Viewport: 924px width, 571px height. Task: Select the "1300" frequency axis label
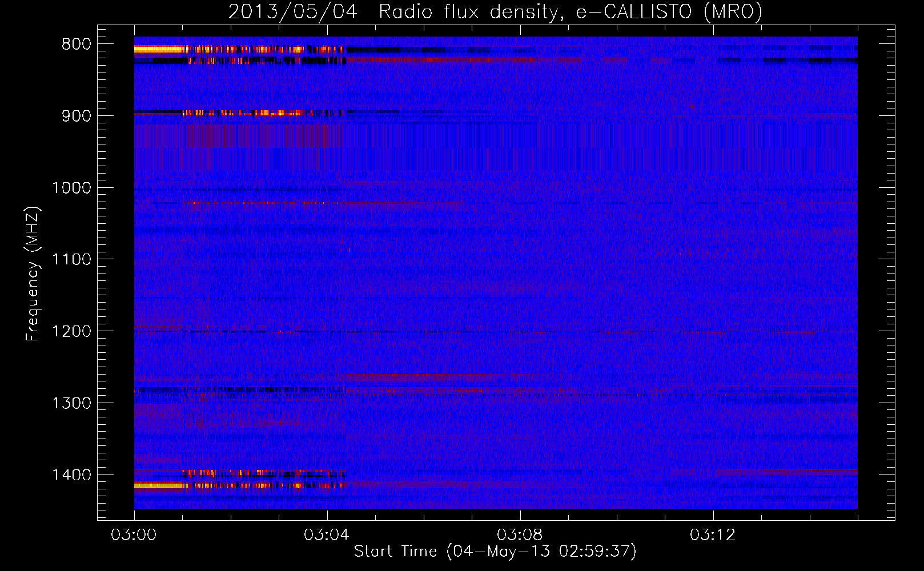click(x=71, y=403)
